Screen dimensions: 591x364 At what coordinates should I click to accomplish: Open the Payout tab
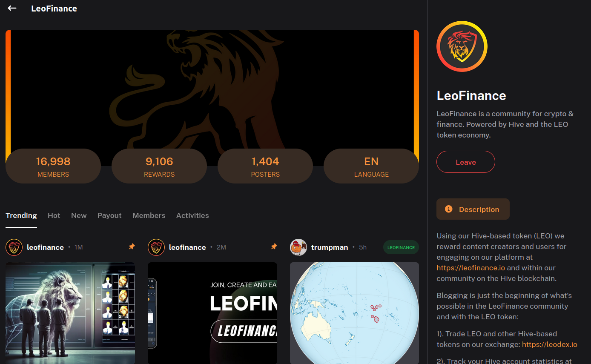[x=109, y=215]
